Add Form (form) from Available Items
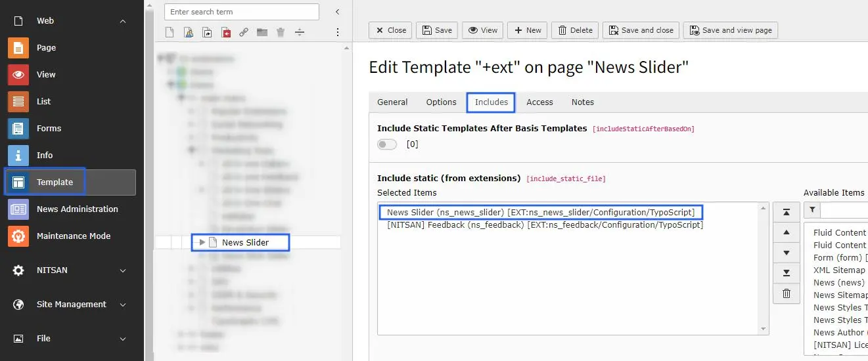The height and width of the screenshot is (361, 868). (x=840, y=258)
